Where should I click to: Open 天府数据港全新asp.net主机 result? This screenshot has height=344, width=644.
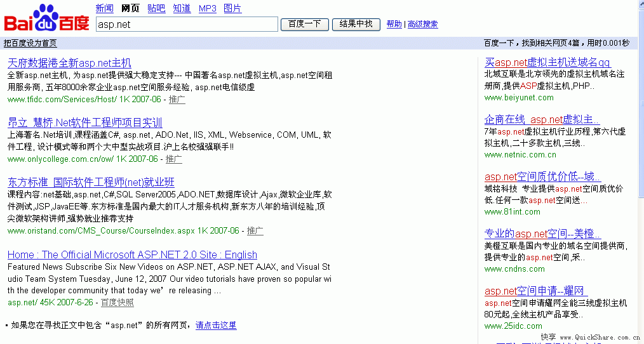pos(69,63)
